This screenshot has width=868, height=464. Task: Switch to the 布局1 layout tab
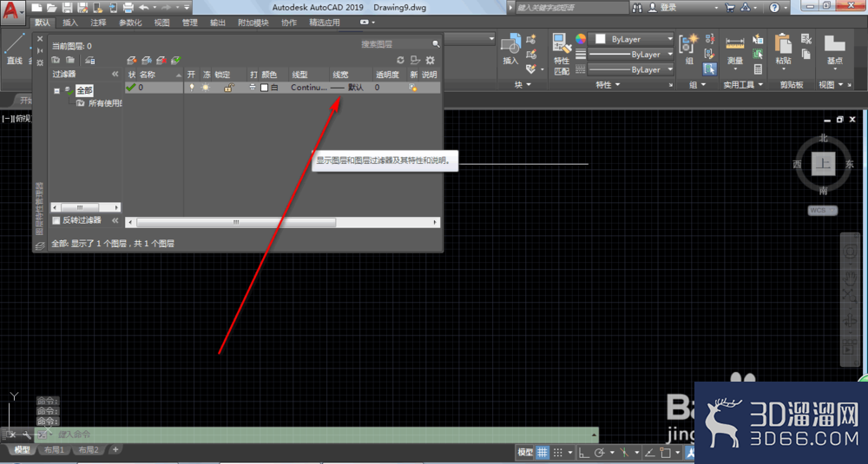pos(54,450)
